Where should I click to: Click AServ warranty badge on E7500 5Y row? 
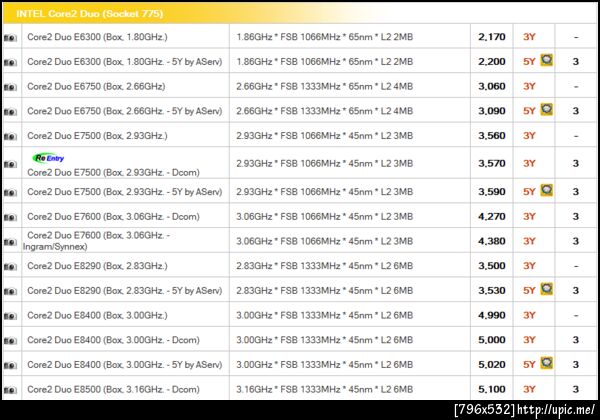546,190
